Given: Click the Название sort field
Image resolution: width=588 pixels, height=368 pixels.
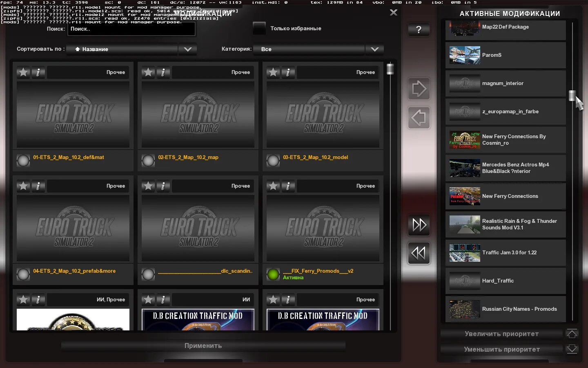Looking at the screenshot, I should 122,49.
